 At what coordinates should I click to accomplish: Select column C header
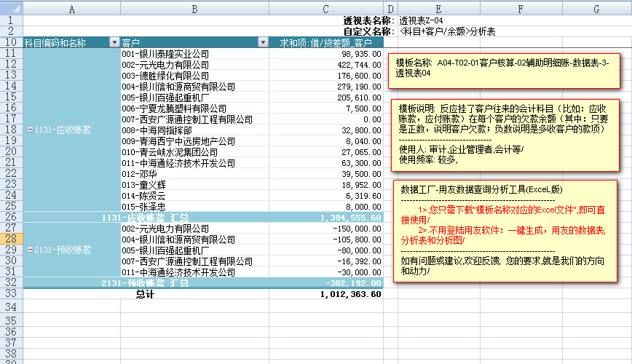[x=326, y=9]
